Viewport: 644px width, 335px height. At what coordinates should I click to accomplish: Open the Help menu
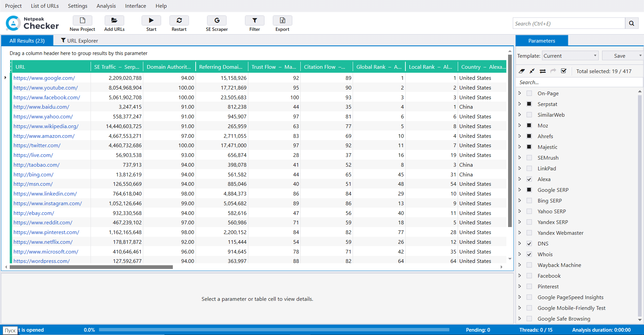[161, 6]
